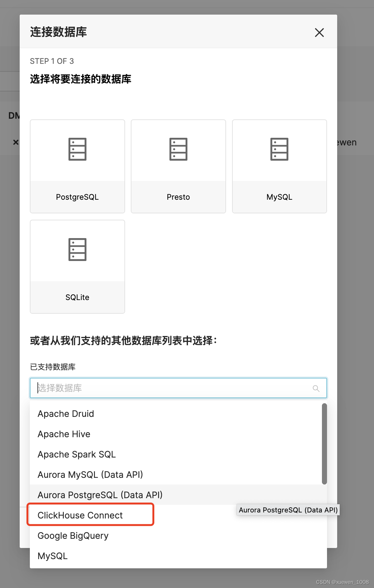Screen dimensions: 374x588
Task: Focus the 选择数据库 search field
Action: (x=178, y=388)
